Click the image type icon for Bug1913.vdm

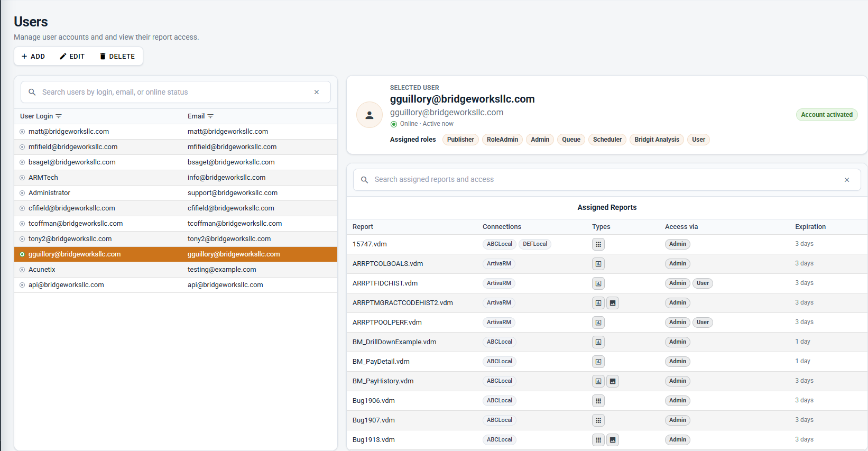click(x=613, y=440)
